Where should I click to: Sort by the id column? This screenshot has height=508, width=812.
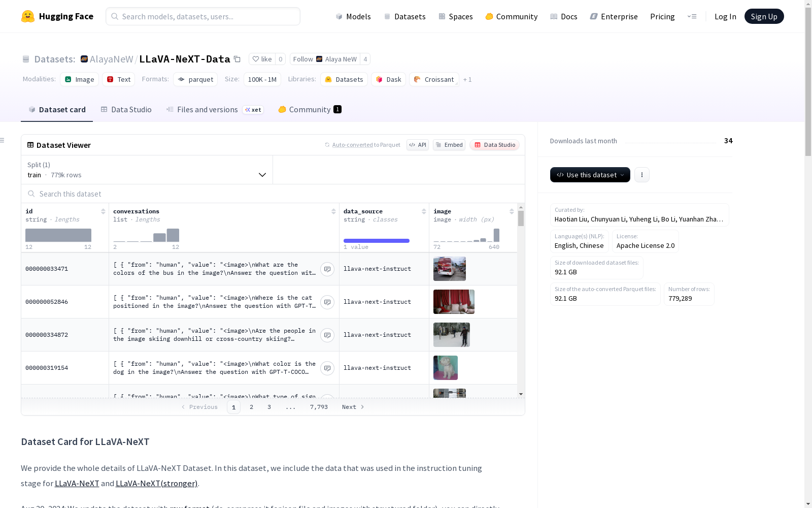click(x=103, y=211)
